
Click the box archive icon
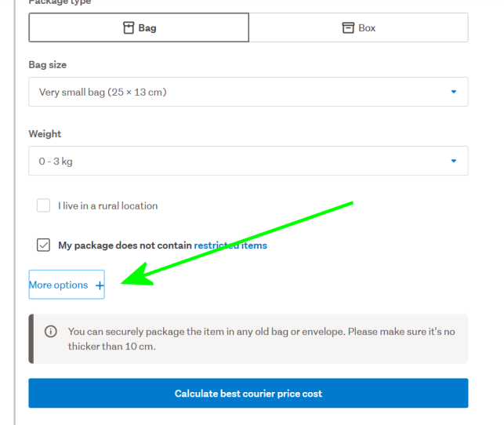pos(348,27)
